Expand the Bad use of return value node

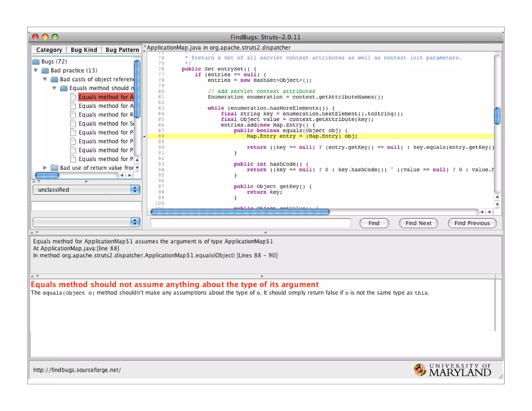pos(45,168)
